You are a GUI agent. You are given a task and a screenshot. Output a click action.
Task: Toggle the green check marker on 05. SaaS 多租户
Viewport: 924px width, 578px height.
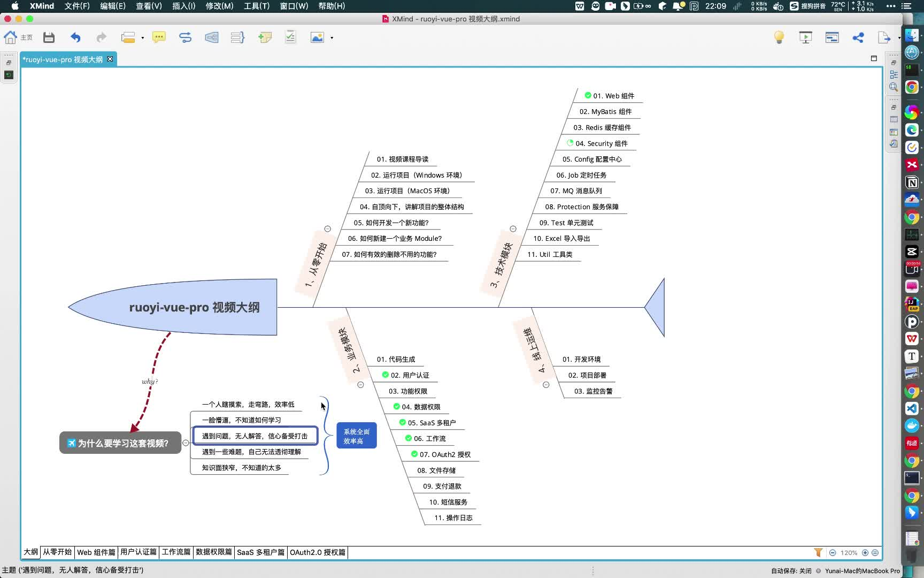[402, 422]
